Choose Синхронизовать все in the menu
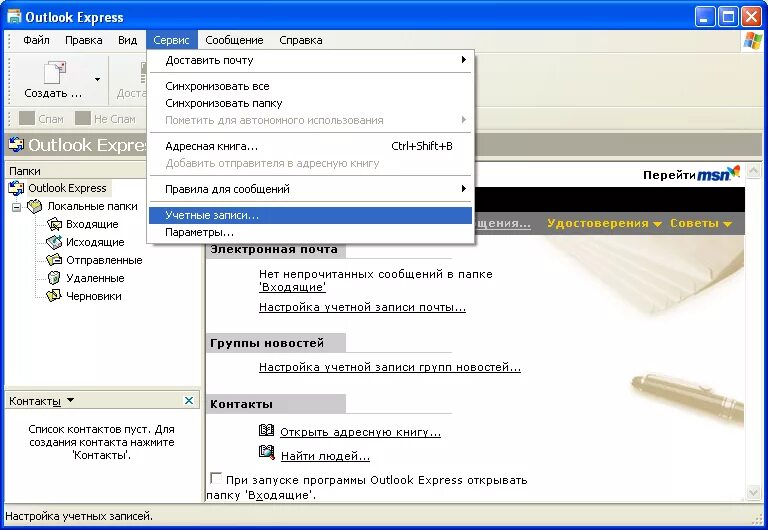Screen dimensions: 768x530 click(311, 86)
